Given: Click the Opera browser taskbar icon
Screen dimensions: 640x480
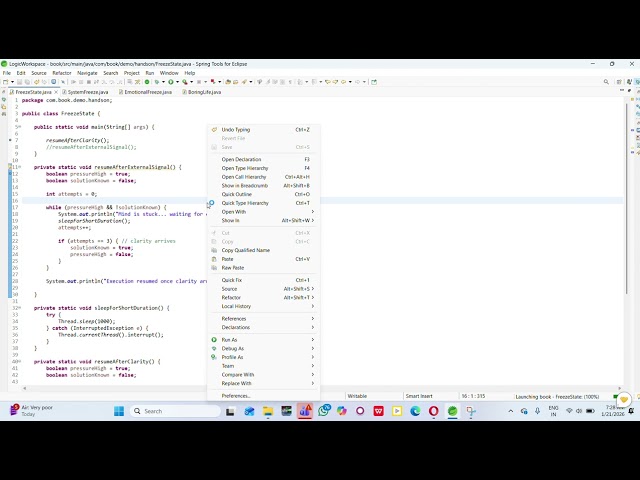Looking at the screenshot, I should coord(433,411).
